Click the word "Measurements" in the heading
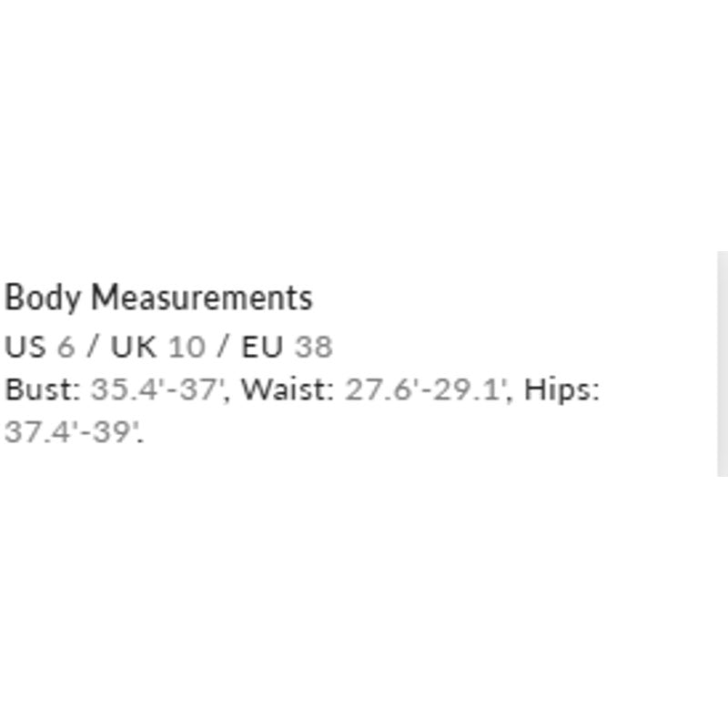Image resolution: width=728 pixels, height=728 pixels. click(x=201, y=298)
